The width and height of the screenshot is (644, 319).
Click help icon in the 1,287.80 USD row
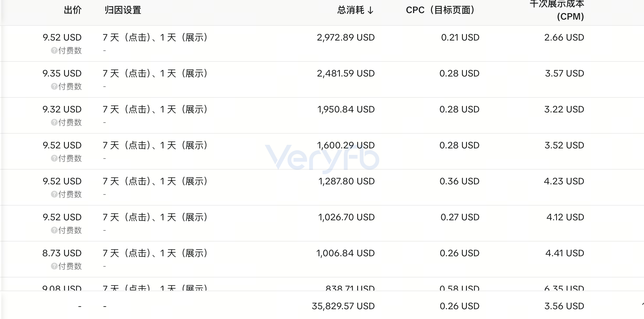coord(54,194)
